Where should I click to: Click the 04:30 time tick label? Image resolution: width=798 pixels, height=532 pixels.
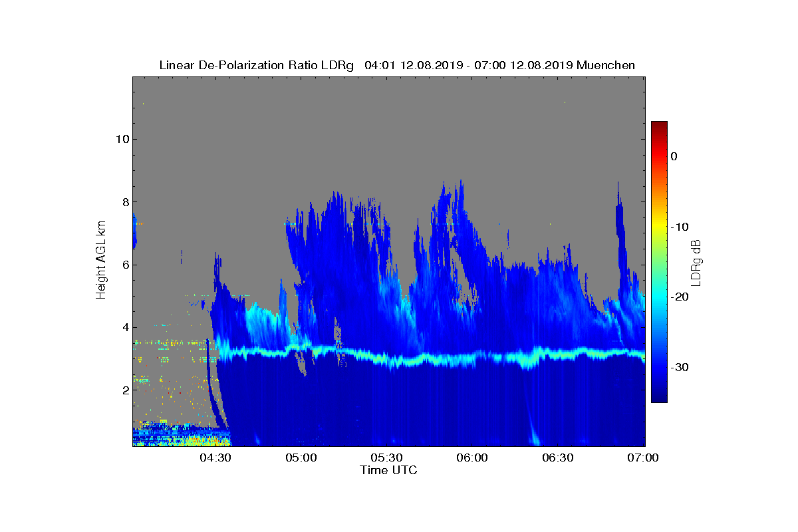click(x=215, y=458)
